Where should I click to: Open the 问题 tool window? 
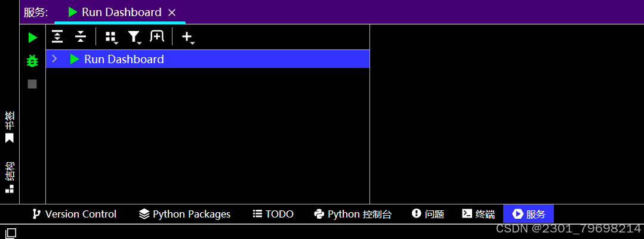pos(428,214)
